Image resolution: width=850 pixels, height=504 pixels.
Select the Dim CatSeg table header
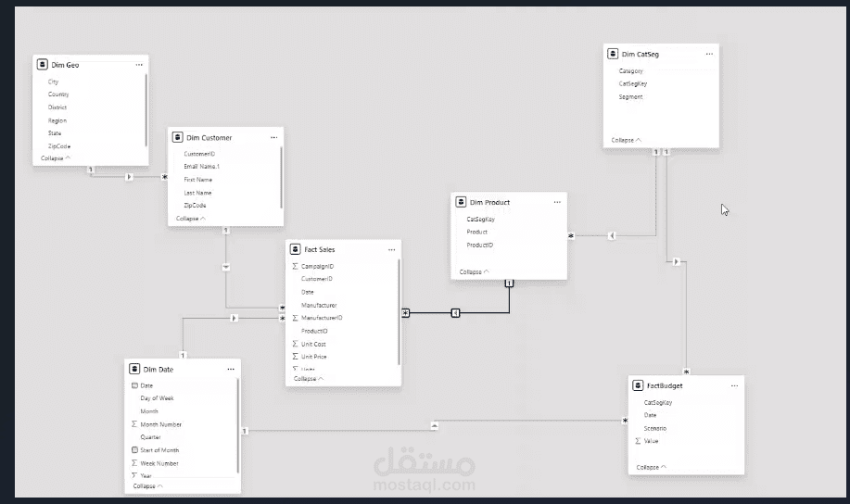click(661, 54)
